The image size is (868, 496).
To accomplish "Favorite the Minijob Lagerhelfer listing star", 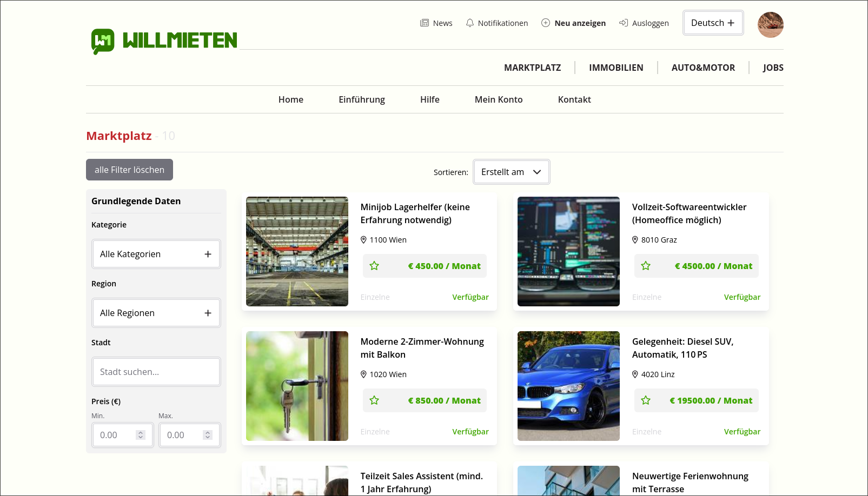I will [x=374, y=266].
